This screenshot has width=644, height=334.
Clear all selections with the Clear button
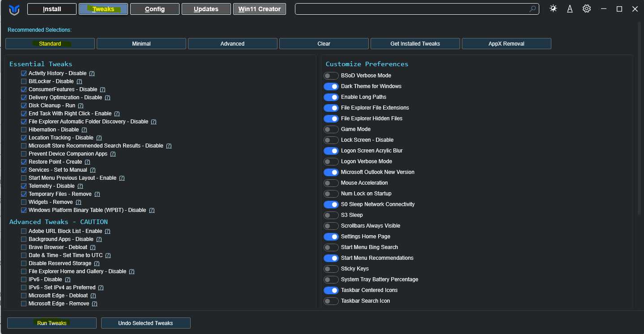pos(324,44)
